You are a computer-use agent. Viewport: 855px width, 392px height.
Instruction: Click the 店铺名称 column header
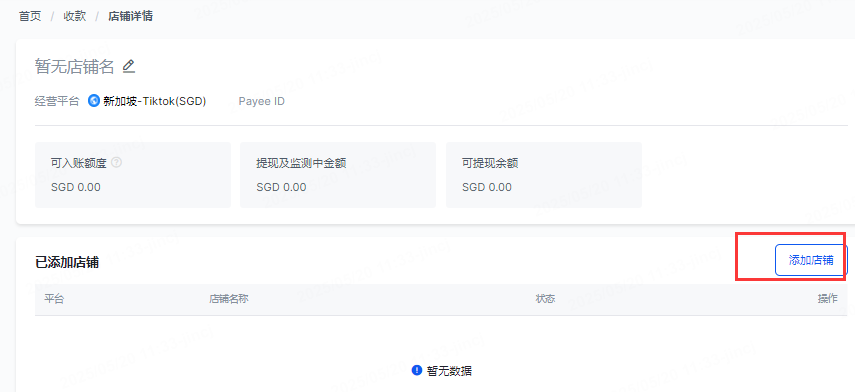click(229, 299)
